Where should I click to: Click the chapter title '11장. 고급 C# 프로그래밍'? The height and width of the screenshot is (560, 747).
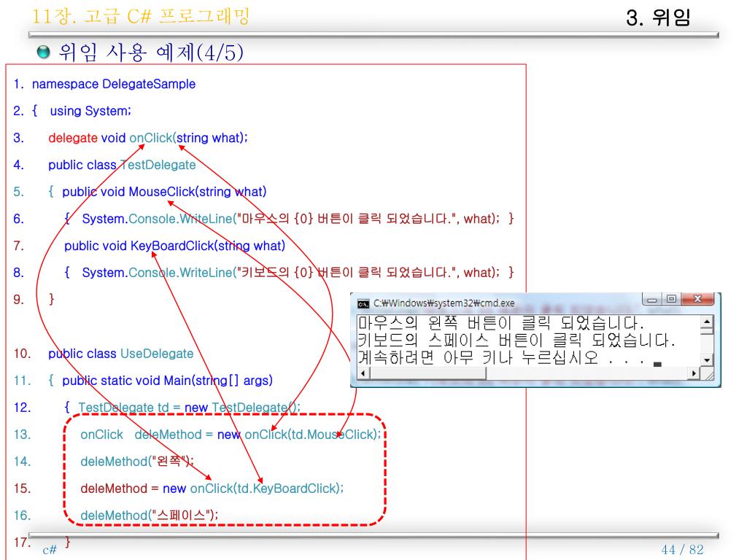(141, 16)
